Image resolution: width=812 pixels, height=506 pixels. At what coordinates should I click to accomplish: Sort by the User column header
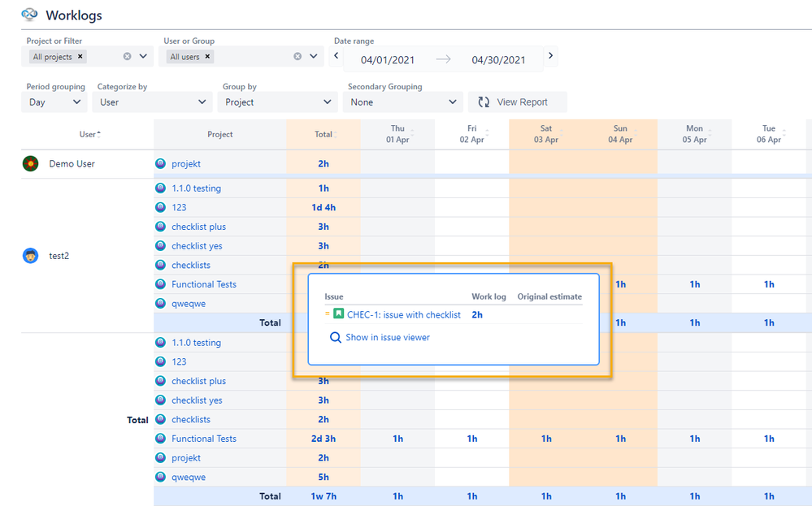[89, 135]
